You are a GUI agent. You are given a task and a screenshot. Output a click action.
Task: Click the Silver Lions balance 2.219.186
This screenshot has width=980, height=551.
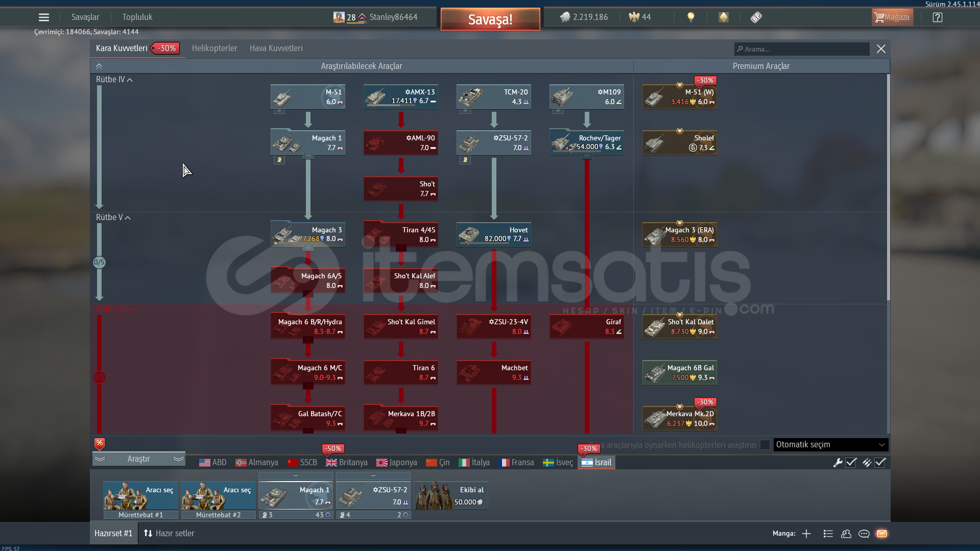[584, 17]
